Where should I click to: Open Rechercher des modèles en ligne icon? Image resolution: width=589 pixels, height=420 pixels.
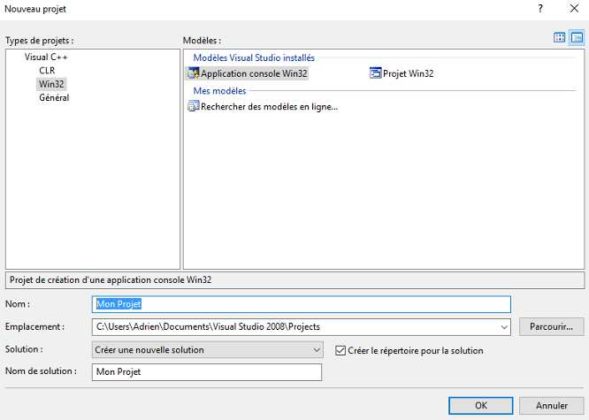coord(193,106)
